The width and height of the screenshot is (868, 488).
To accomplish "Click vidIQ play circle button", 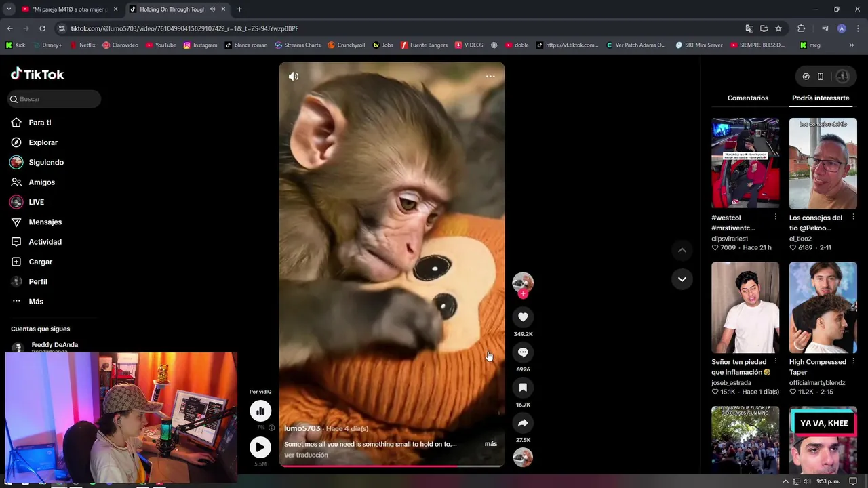I will point(260,447).
